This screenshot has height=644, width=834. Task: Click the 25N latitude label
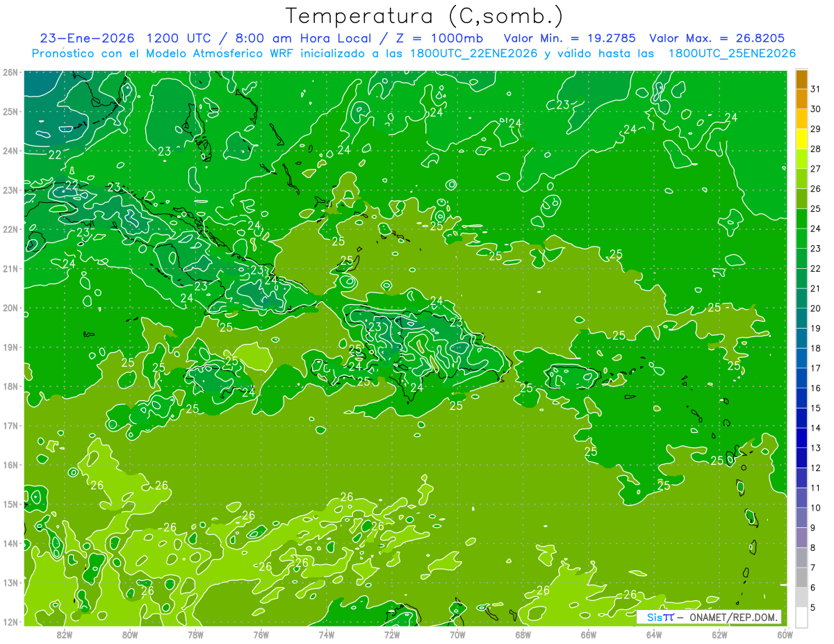click(10, 112)
